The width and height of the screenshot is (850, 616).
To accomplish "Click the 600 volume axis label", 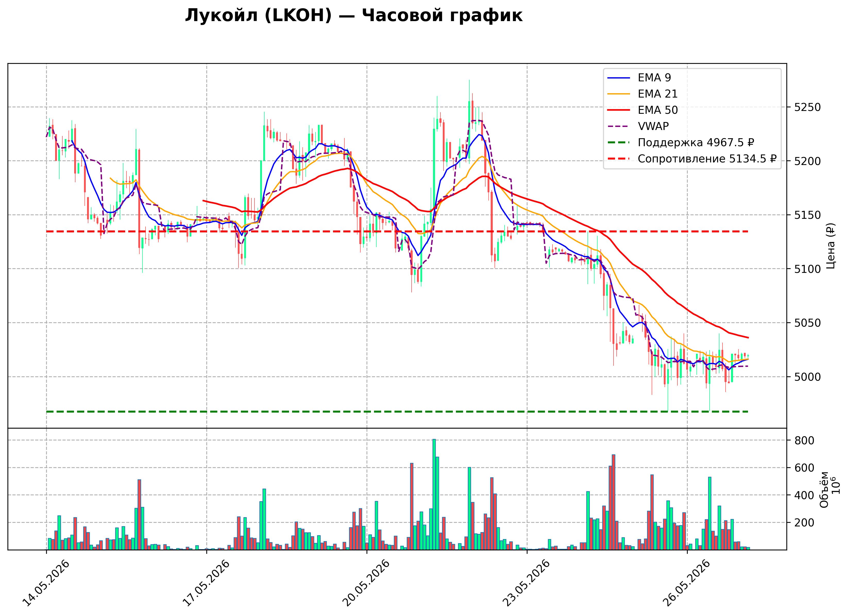I will click(x=805, y=468).
